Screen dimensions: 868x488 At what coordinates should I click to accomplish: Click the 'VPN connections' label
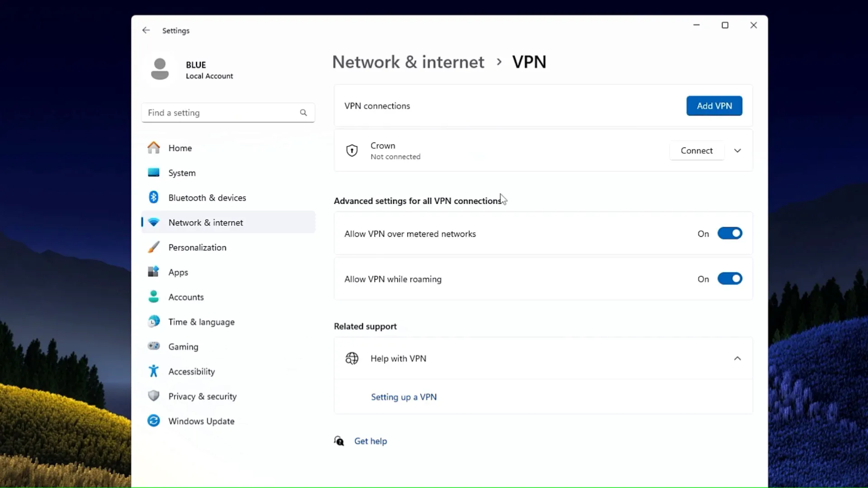coord(377,106)
